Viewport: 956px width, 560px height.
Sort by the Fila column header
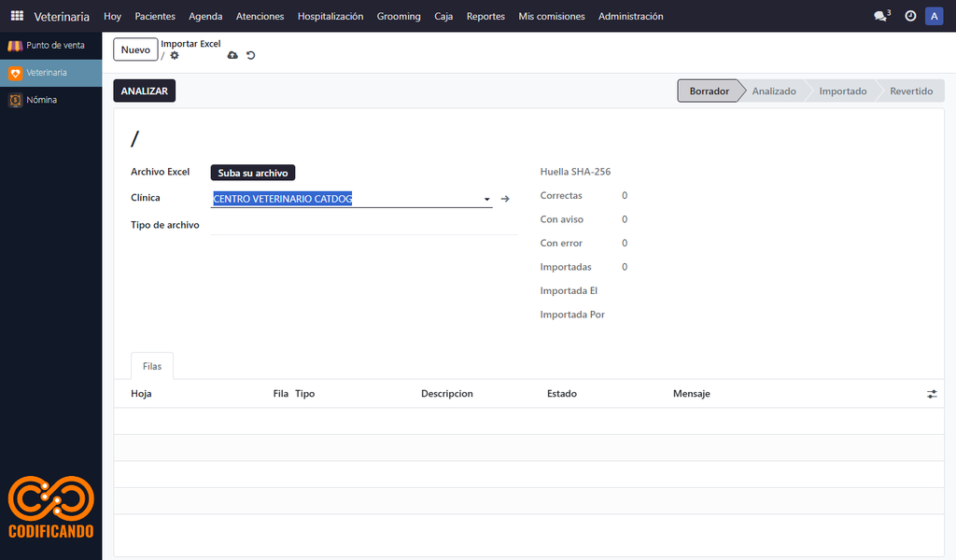pos(280,394)
